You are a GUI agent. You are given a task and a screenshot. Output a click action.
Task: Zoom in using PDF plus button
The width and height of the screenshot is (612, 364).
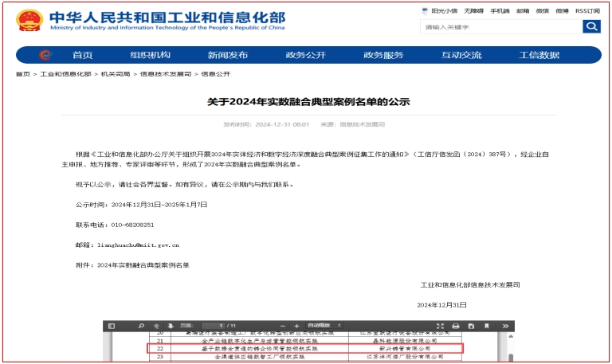[296, 326]
